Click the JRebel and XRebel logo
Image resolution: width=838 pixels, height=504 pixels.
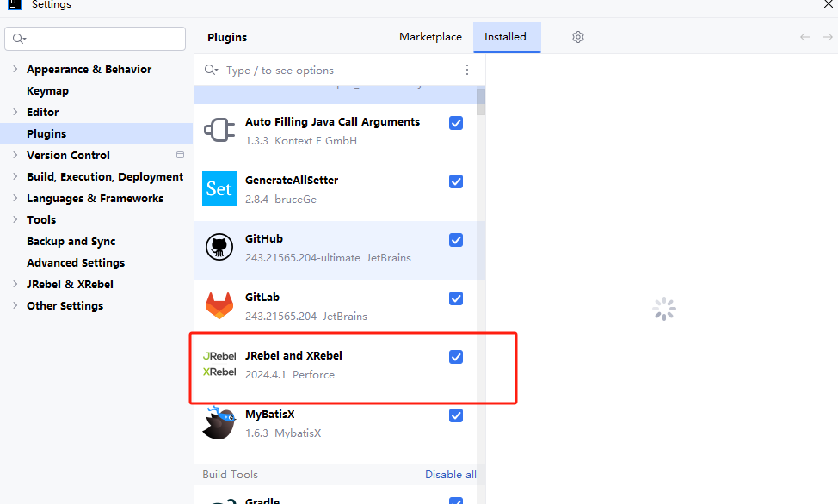pos(219,364)
